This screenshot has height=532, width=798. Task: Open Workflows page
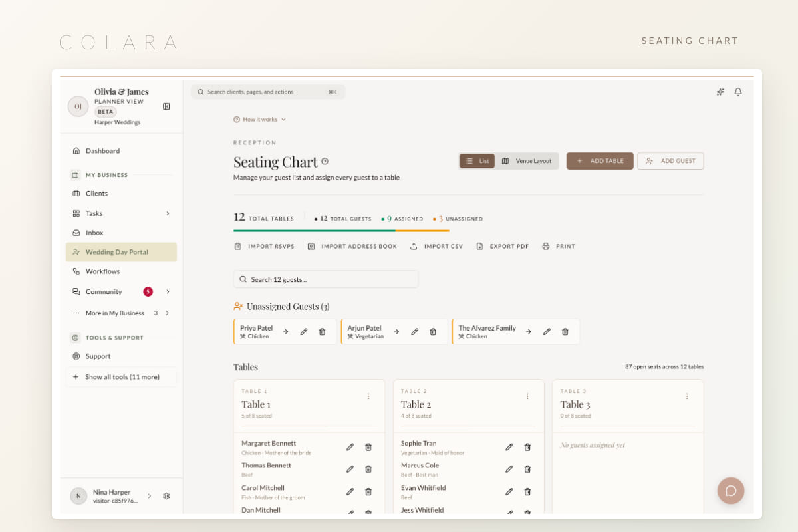pyautogui.click(x=121, y=271)
